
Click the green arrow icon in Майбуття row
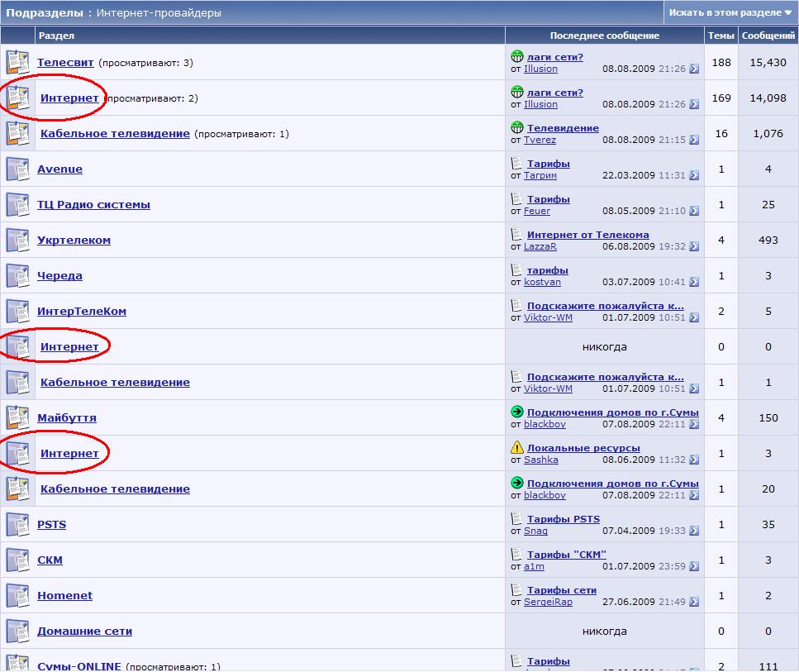pyautogui.click(x=517, y=412)
